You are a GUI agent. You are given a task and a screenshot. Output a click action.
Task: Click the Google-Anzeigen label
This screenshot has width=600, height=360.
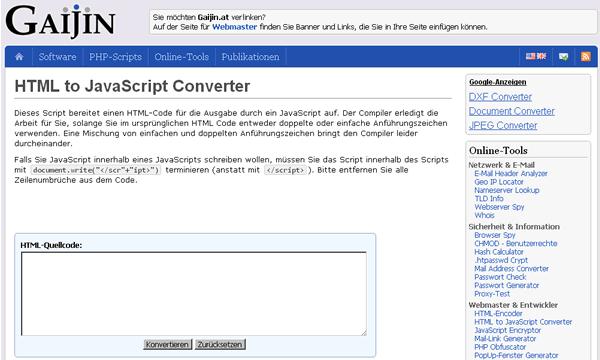pyautogui.click(x=497, y=82)
